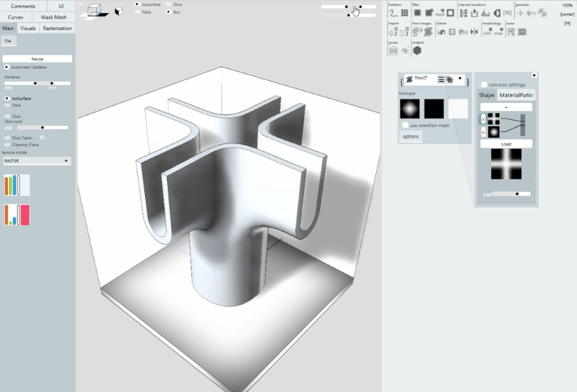The width and height of the screenshot is (577, 392).
Task: Enable the Clipping Plane option
Action: click(x=7, y=145)
